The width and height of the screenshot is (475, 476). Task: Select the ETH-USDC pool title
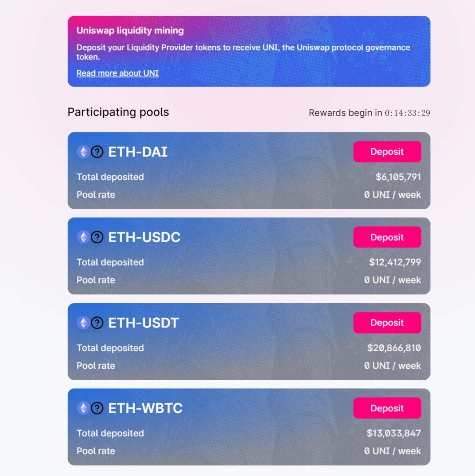point(144,237)
